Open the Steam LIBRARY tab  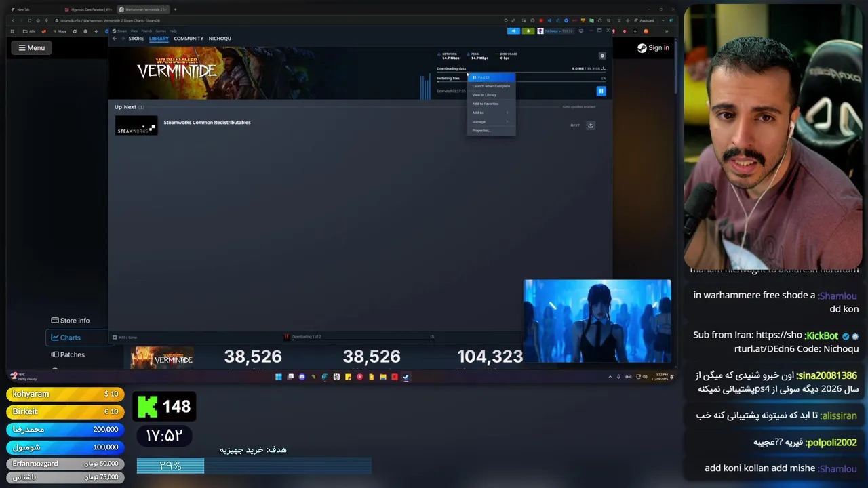pos(159,39)
